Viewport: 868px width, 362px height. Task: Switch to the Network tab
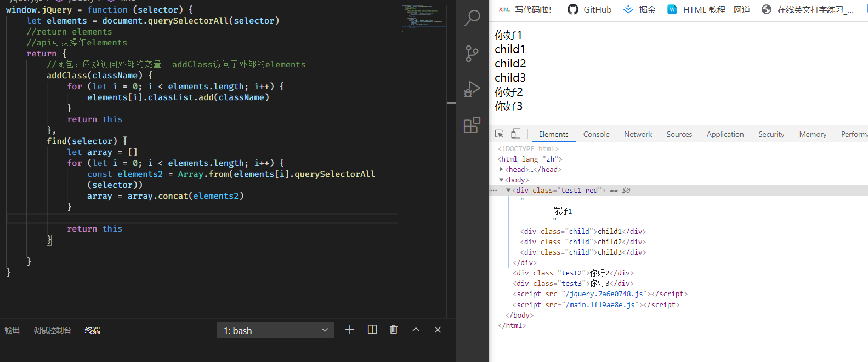[x=638, y=134]
